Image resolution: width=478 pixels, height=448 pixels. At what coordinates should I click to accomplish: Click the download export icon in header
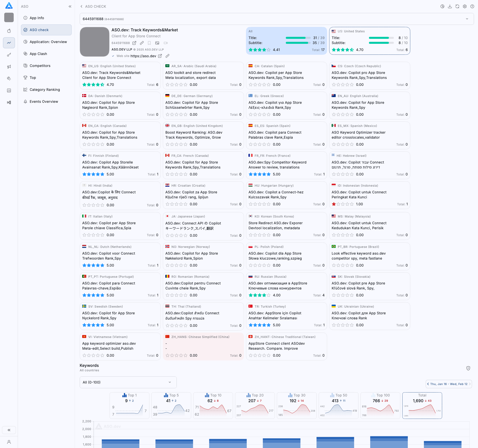tap(450, 6)
